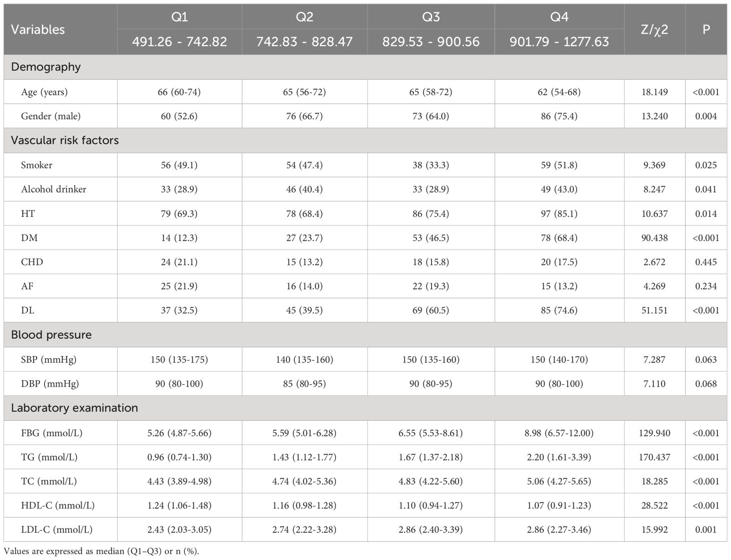This screenshot has height=560, width=731.
Task: Select the DM row label
Action: point(30,238)
